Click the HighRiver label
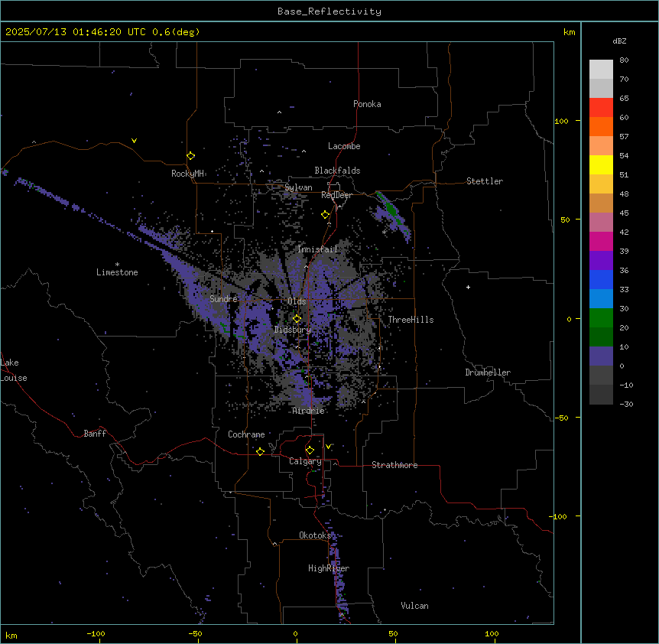The height and width of the screenshot is (644, 659). pos(329,568)
